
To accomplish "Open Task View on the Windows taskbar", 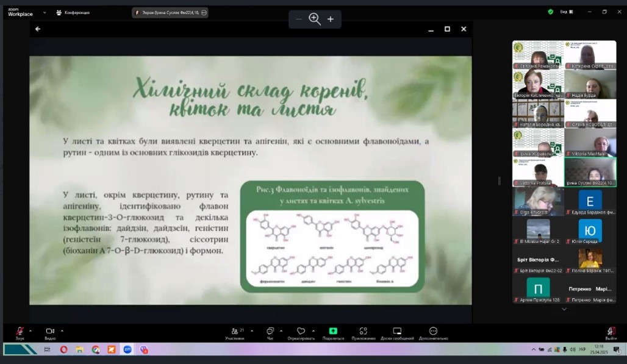I will (47, 349).
